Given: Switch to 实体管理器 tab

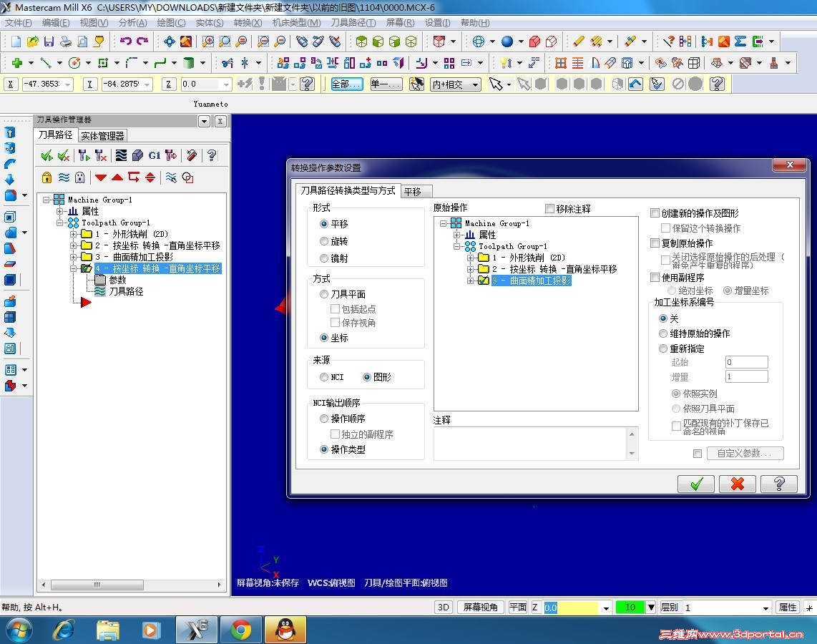Looking at the screenshot, I should pos(102,136).
